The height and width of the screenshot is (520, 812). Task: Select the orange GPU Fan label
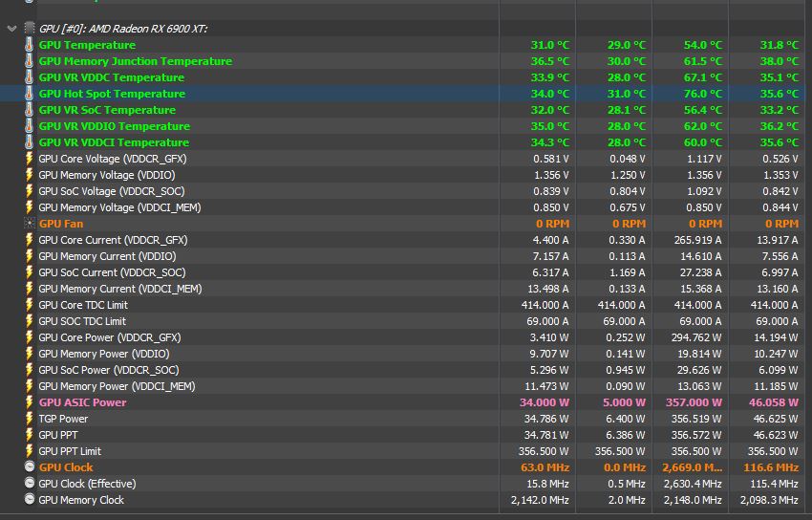pos(60,224)
